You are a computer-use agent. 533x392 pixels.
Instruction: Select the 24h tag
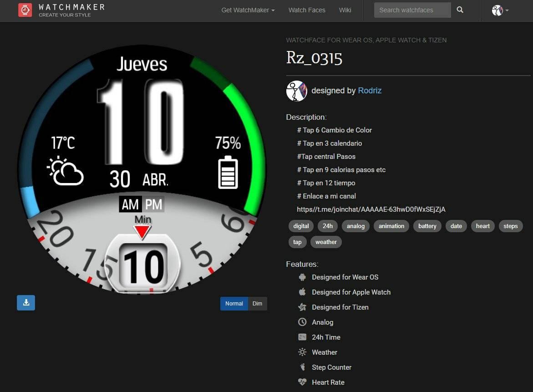click(328, 226)
